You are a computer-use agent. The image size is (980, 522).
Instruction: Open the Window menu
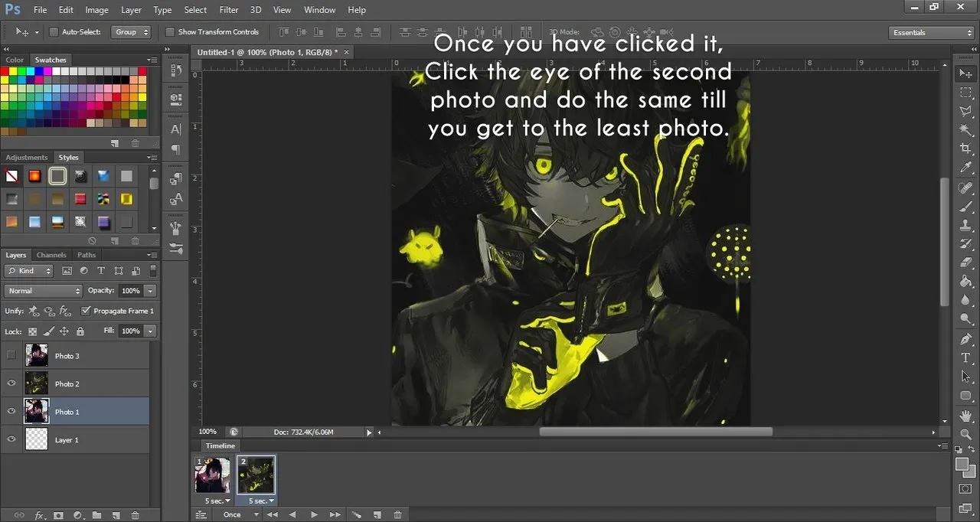(319, 10)
